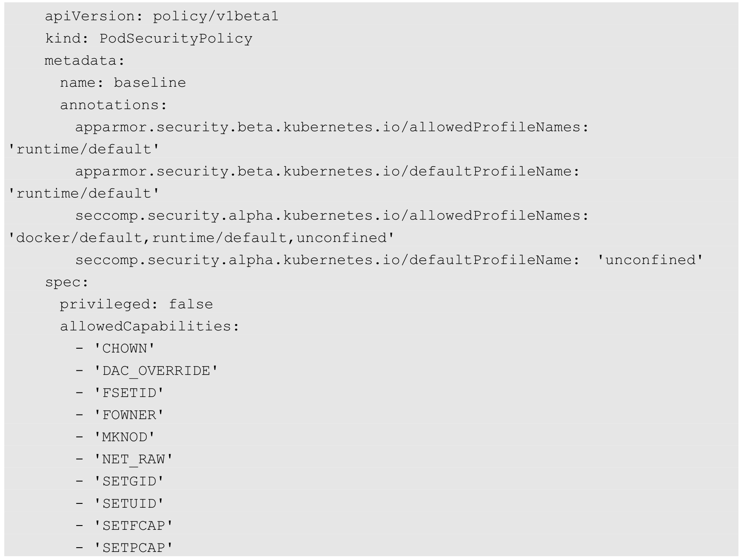This screenshot has height=560, width=741.
Task: Click the 'allowedCapabilities:' key
Action: (150, 327)
